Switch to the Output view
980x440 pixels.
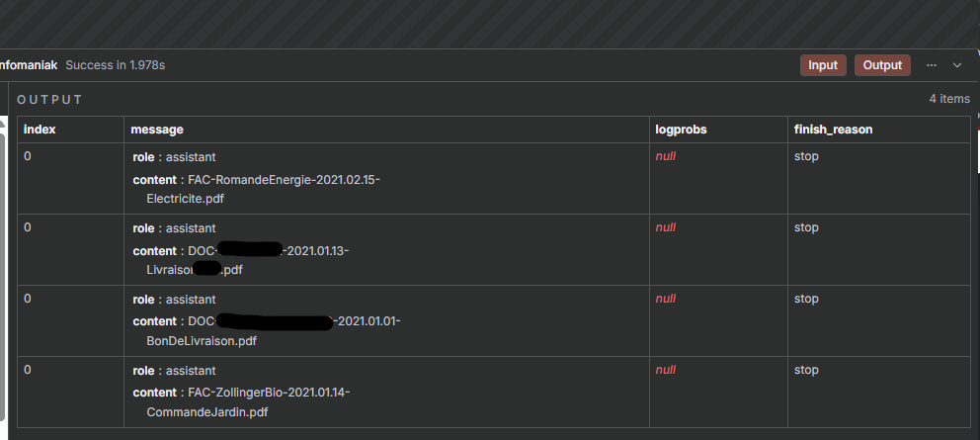pyautogui.click(x=882, y=65)
